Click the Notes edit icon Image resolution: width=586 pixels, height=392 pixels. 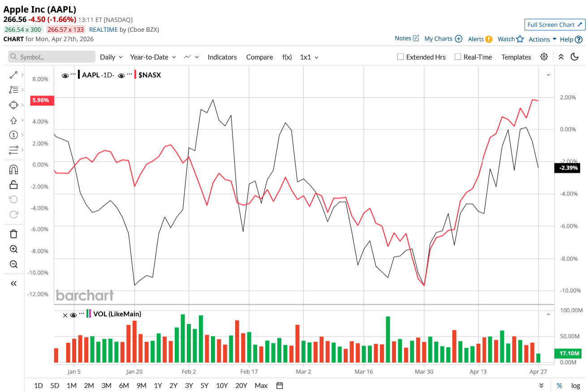(x=416, y=38)
